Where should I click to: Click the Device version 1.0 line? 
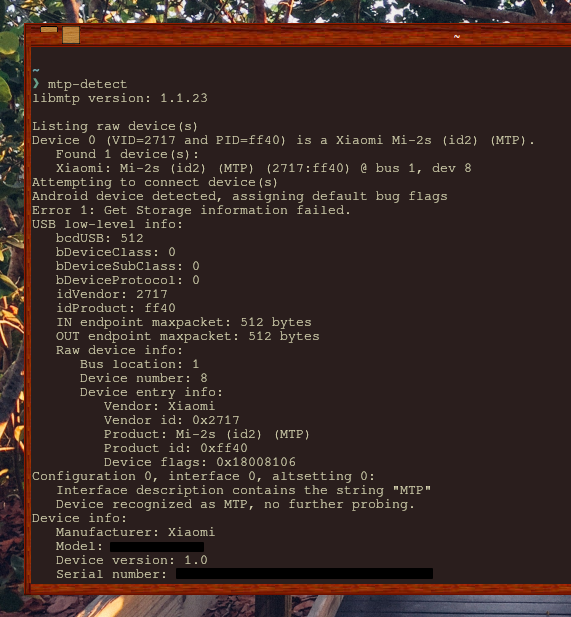point(131,560)
